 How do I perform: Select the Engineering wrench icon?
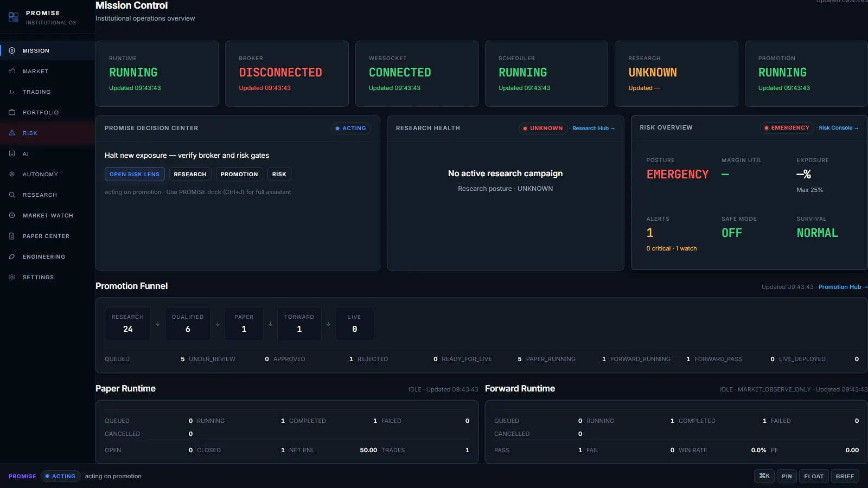[x=12, y=256]
